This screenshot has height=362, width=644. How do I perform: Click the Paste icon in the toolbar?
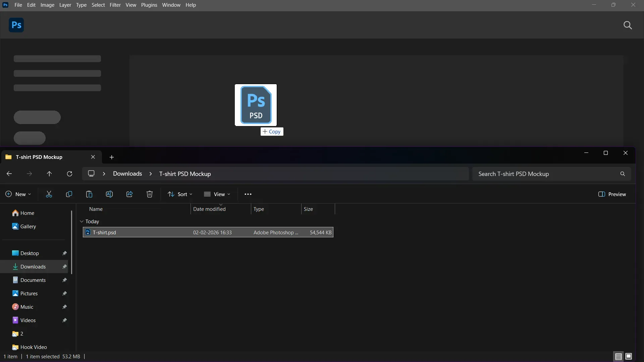point(89,194)
